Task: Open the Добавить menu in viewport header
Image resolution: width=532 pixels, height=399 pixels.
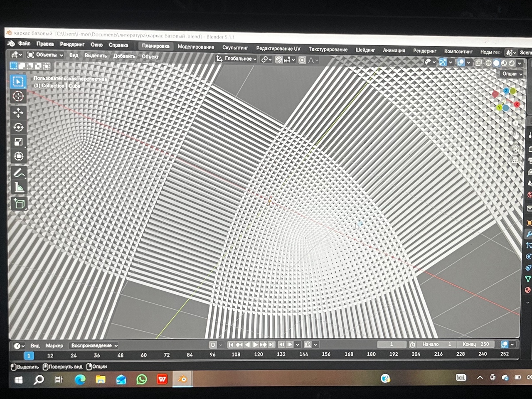Action: click(x=124, y=56)
